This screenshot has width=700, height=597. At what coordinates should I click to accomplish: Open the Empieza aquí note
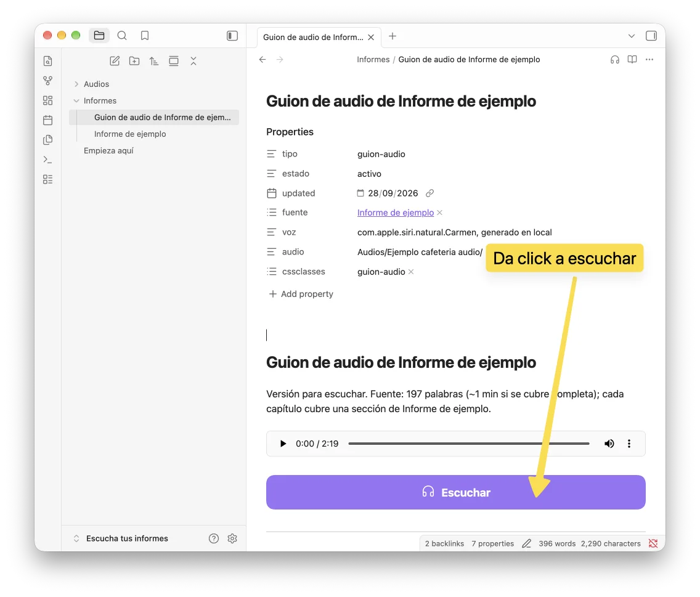click(108, 150)
